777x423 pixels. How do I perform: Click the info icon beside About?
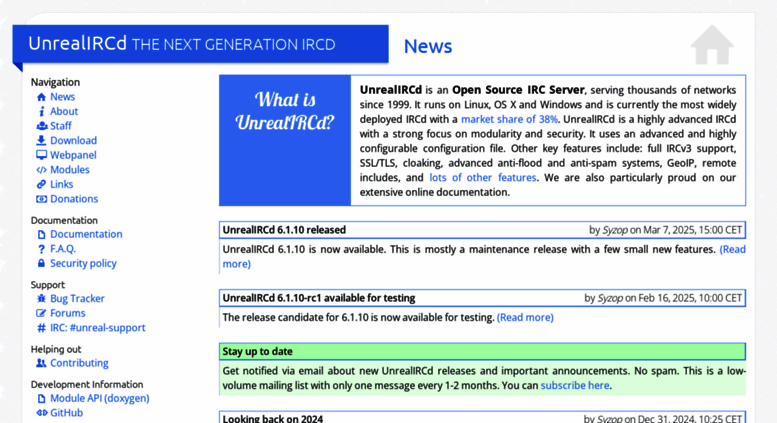coord(42,111)
